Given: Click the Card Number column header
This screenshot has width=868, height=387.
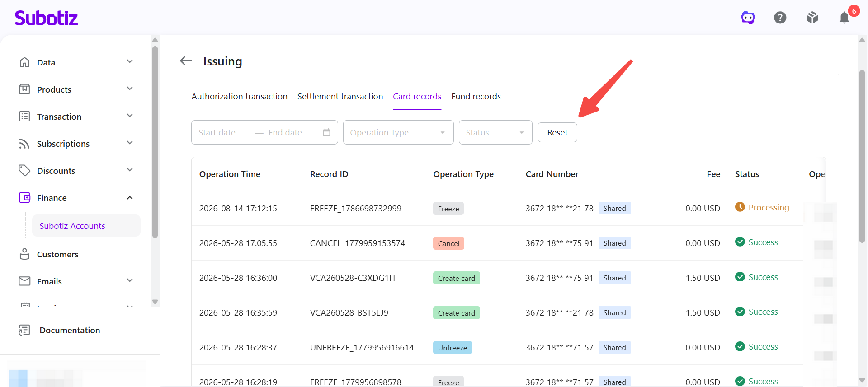Looking at the screenshot, I should [552, 174].
